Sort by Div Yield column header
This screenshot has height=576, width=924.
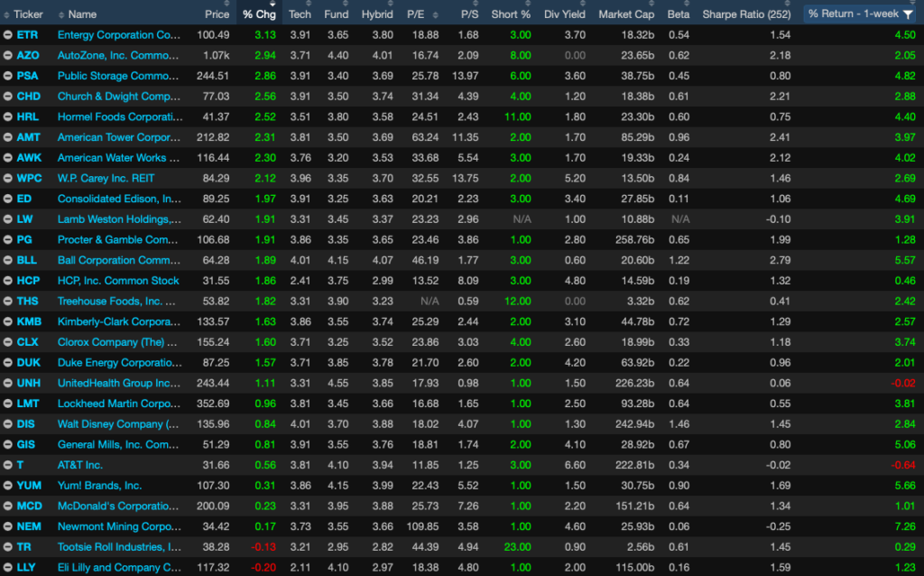565,14
